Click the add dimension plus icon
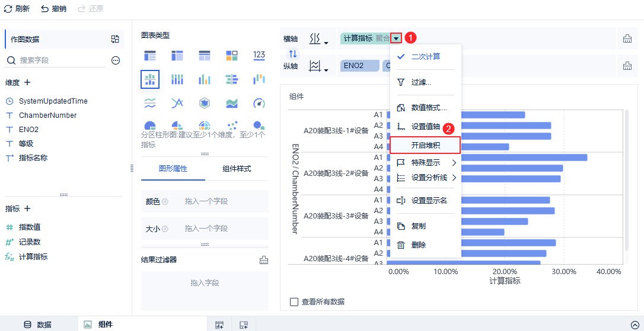 27,82
